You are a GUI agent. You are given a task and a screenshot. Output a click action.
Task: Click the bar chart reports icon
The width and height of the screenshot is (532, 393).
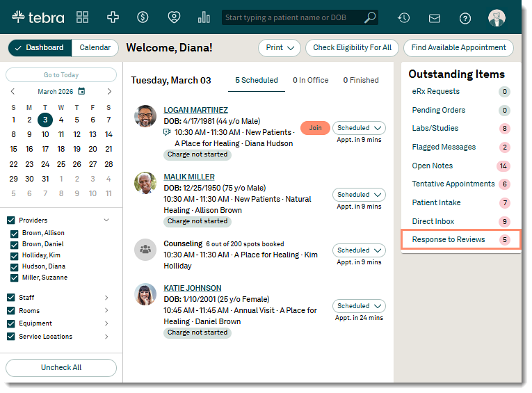point(204,17)
